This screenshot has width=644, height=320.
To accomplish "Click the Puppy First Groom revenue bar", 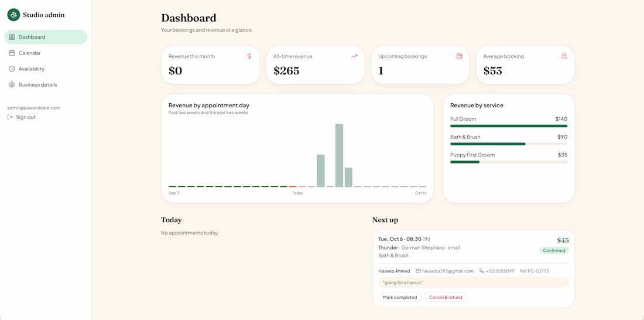I will tap(508, 162).
